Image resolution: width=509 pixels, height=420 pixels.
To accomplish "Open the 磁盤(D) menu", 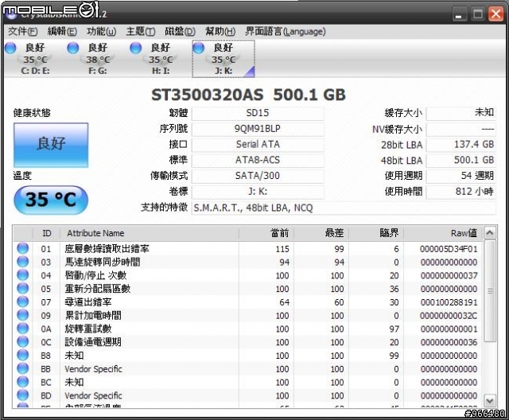I will pyautogui.click(x=181, y=32).
